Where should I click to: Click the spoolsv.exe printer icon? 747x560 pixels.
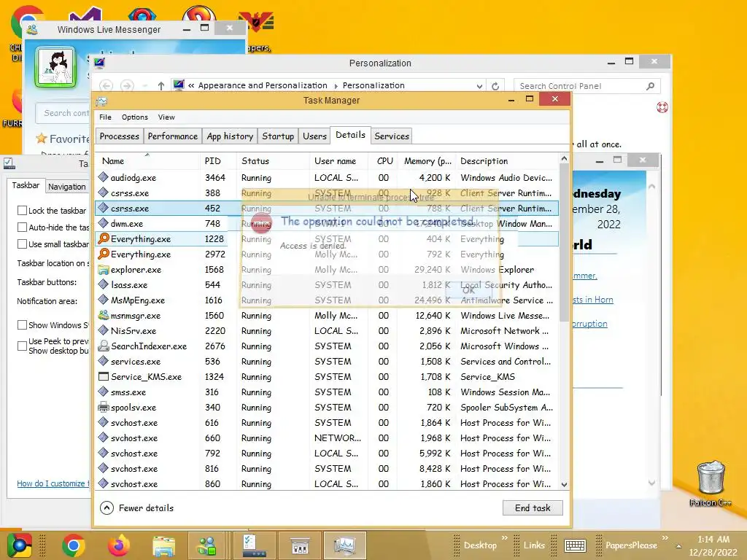(x=103, y=407)
